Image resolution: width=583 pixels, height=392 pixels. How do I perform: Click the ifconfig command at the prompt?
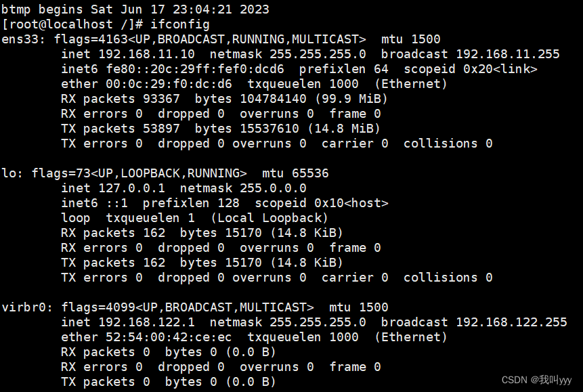pyautogui.click(x=180, y=24)
